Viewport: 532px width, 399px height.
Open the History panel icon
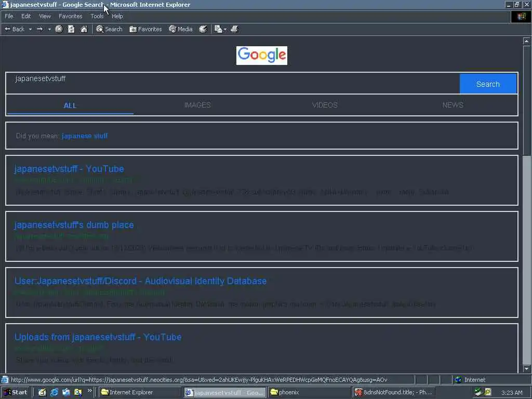coord(203,29)
